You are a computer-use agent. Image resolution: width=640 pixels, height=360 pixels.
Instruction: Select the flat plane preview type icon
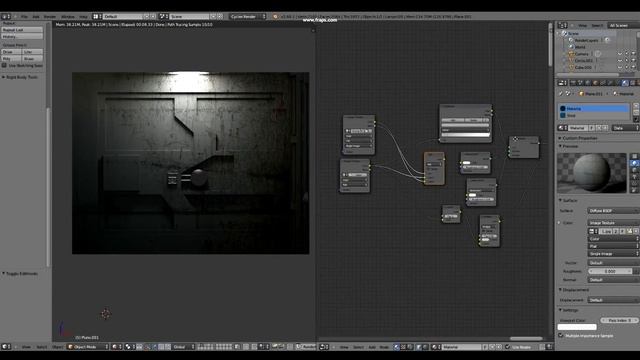634,157
